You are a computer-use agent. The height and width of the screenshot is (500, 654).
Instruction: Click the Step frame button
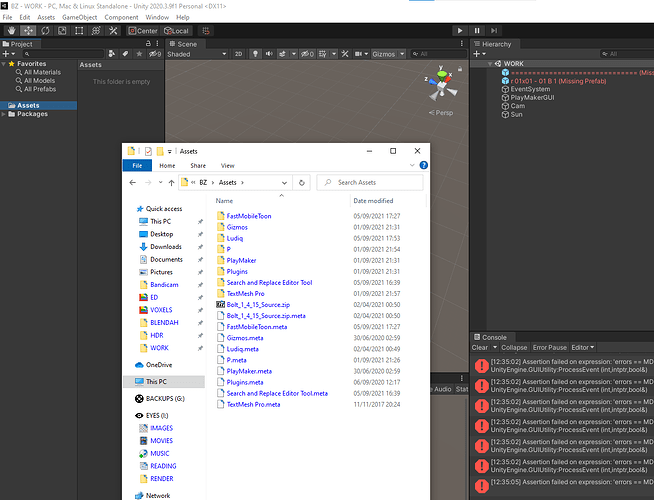494,30
